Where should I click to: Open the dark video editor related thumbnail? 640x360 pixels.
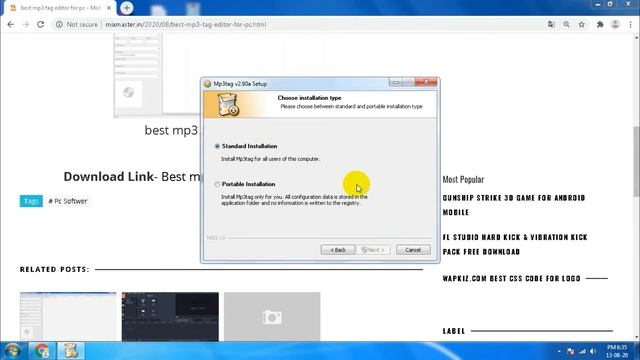[x=170, y=316]
